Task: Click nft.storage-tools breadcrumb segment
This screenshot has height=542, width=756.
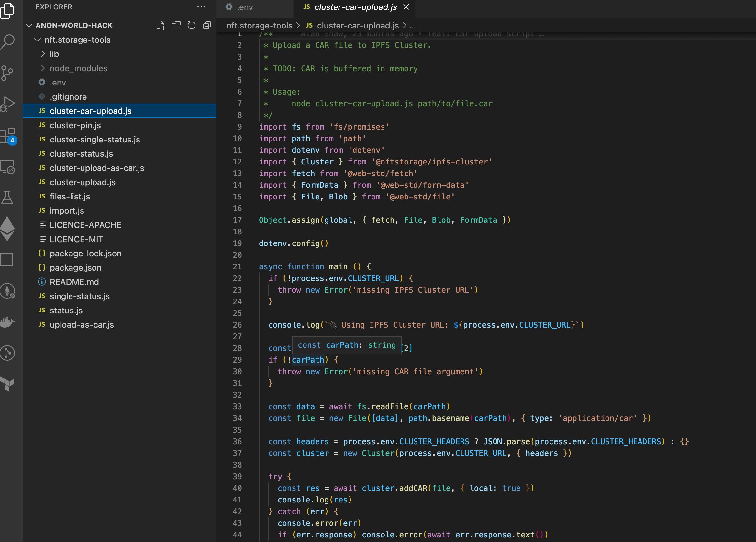Action: [259, 26]
